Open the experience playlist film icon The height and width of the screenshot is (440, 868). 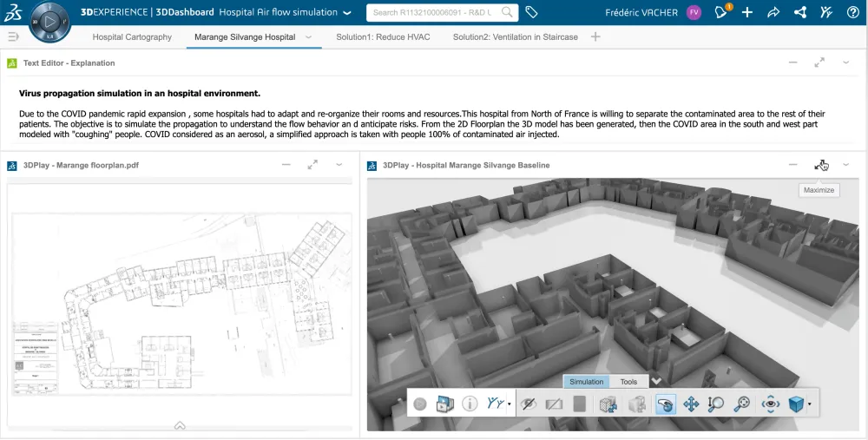(445, 404)
